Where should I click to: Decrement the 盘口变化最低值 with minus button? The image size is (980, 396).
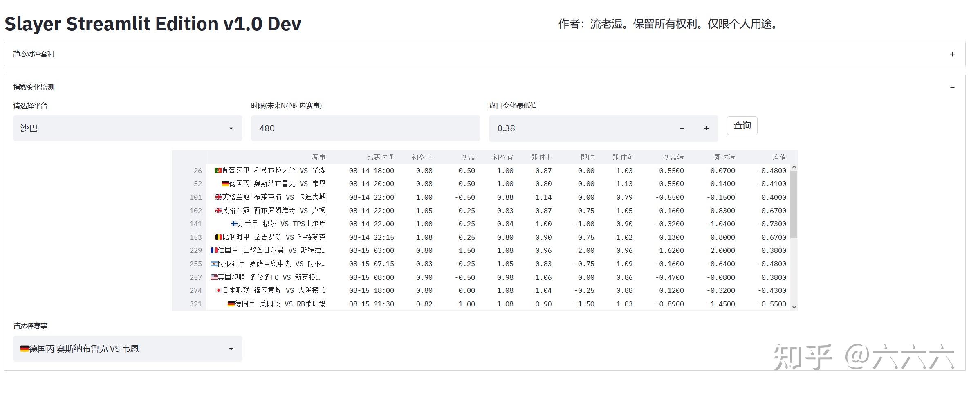tap(682, 128)
